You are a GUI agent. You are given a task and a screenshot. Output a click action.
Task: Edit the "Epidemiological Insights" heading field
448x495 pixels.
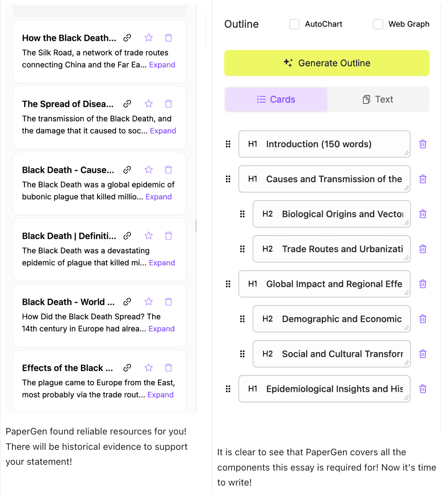334,389
